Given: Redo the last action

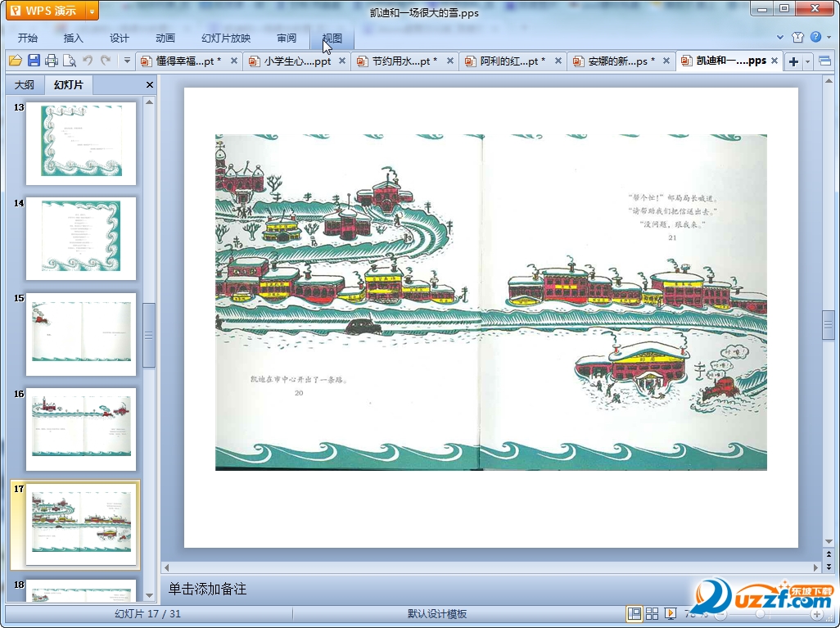Looking at the screenshot, I should (x=106, y=61).
